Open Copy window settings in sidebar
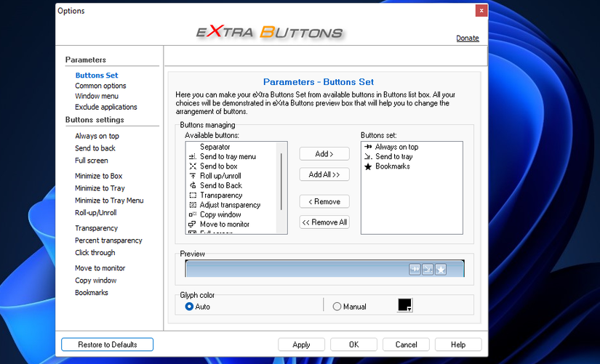Screen dimensions: 600x364 pyautogui.click(x=96, y=280)
